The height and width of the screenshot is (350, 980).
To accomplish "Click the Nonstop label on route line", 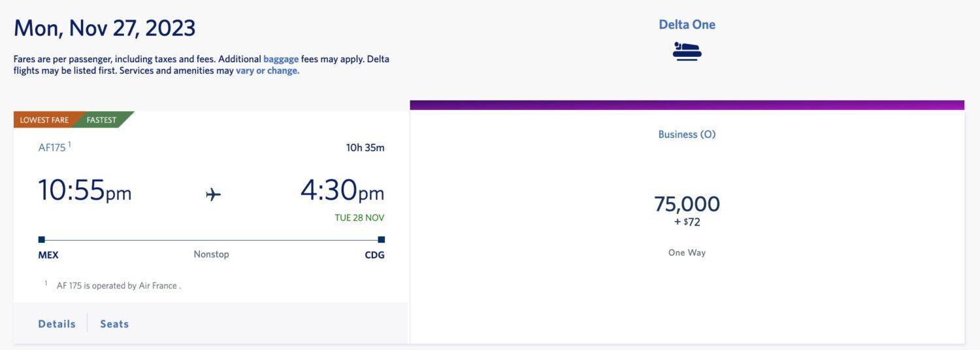I will click(x=211, y=254).
